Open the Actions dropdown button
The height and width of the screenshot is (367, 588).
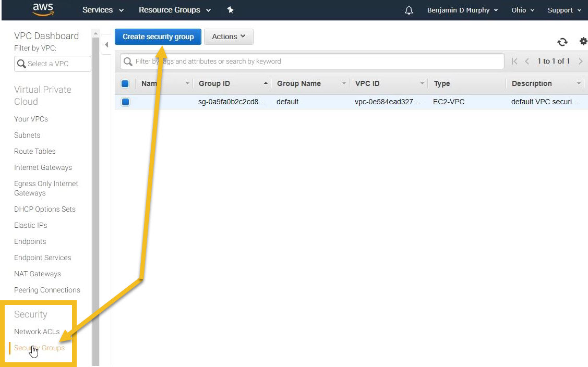(229, 36)
